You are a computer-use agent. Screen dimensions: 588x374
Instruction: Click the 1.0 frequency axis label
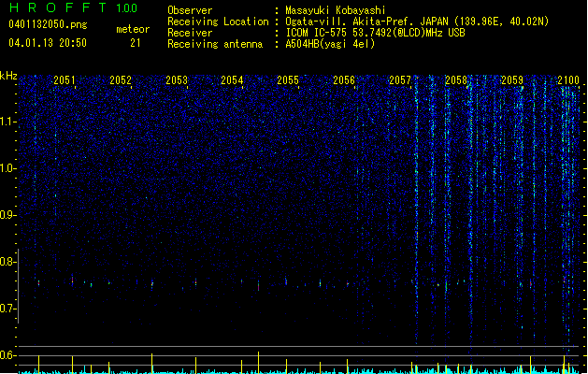(7, 168)
